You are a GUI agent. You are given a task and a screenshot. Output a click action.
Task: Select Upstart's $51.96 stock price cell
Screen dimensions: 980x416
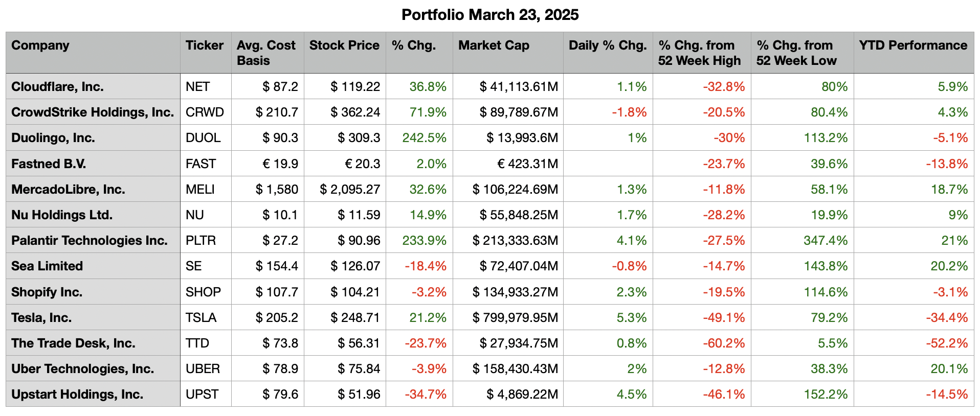tap(359, 395)
